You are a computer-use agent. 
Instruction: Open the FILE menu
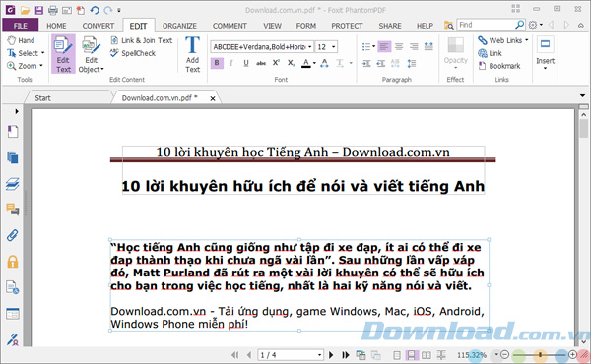coord(21,26)
